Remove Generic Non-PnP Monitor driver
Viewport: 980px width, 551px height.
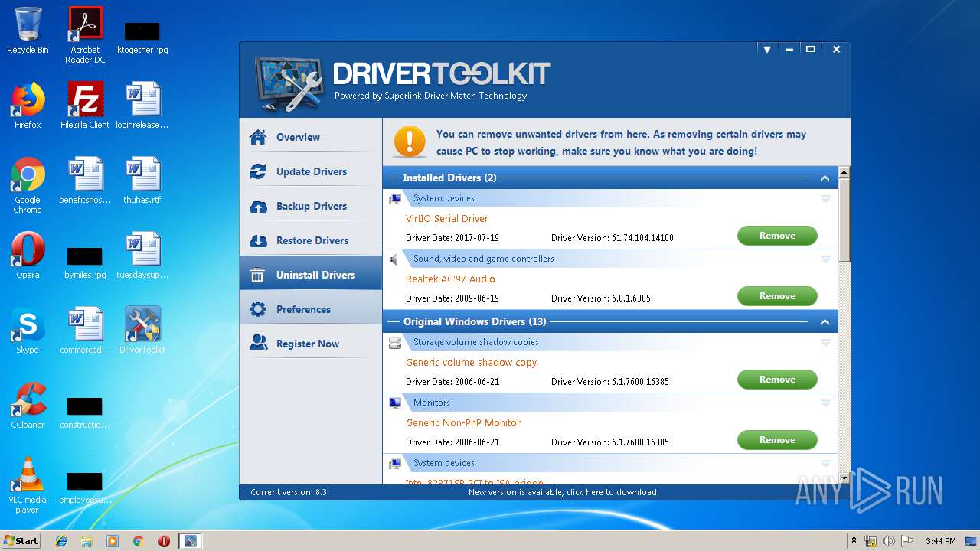coord(777,440)
